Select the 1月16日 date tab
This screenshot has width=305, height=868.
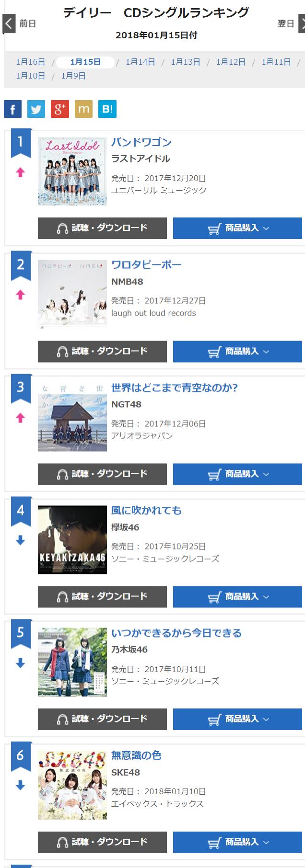click(x=30, y=62)
